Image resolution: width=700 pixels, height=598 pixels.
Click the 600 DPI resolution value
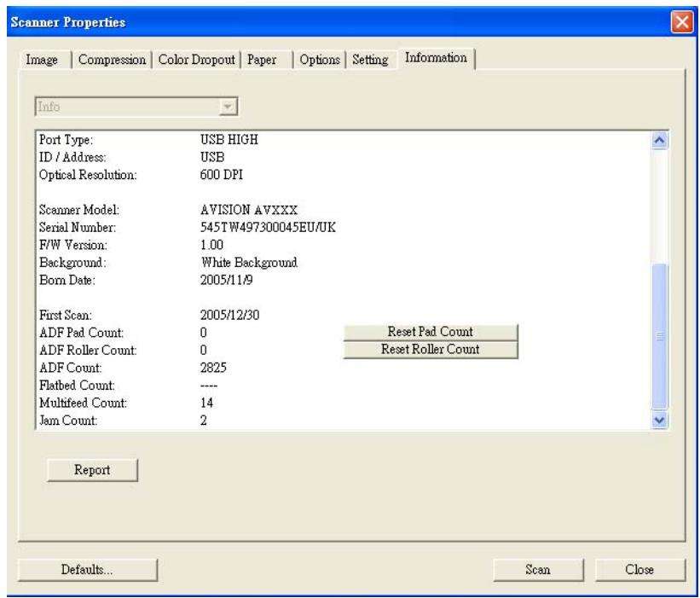pos(222,175)
